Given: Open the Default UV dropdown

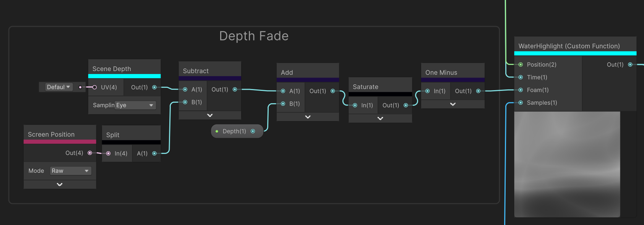Looking at the screenshot, I should (58, 87).
